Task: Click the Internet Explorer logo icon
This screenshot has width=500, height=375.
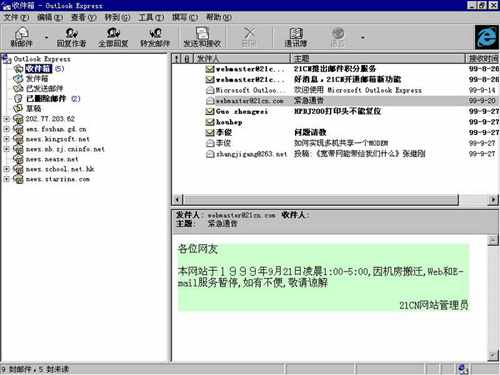Action: tap(486, 37)
